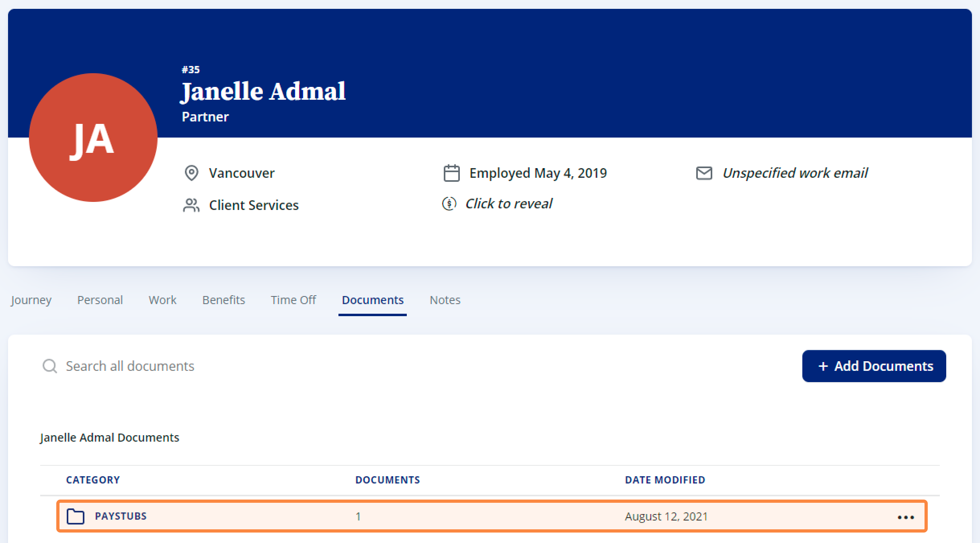Click the Documents tab underline indicator
This screenshot has height=543, width=980.
tap(372, 317)
